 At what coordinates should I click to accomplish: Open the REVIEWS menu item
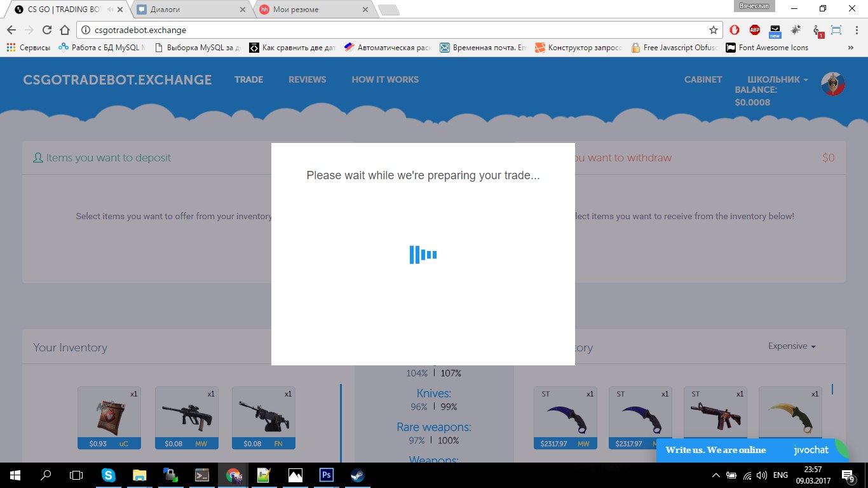[x=307, y=79]
